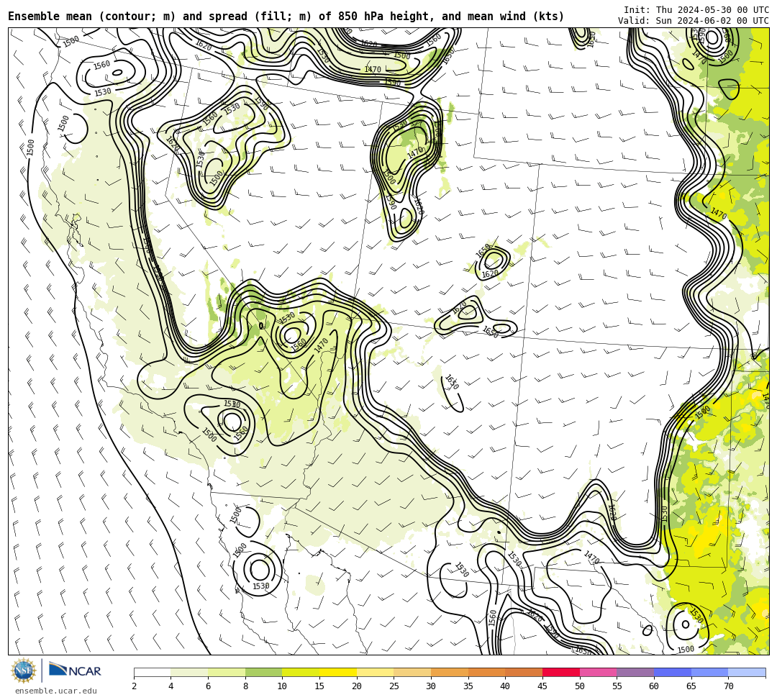Pick the yellow-green 10–15 m colorbar segment
This screenshot has height=700, width=777.
[x=301, y=672]
